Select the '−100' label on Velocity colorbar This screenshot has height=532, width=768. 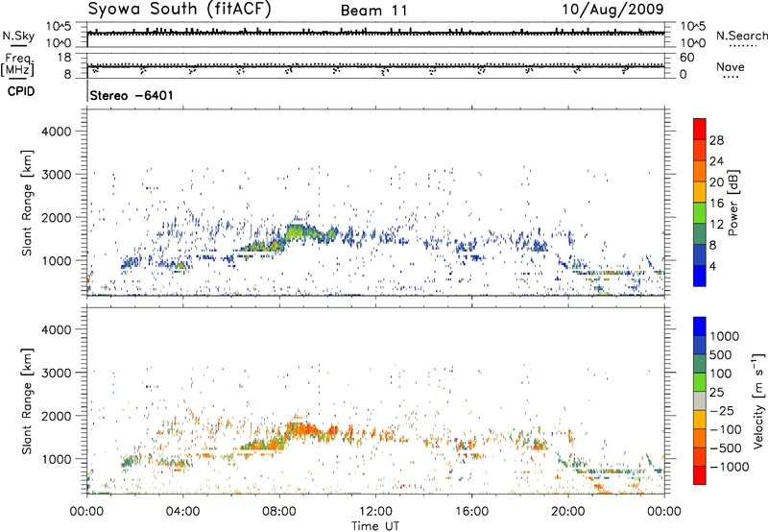coord(725,429)
